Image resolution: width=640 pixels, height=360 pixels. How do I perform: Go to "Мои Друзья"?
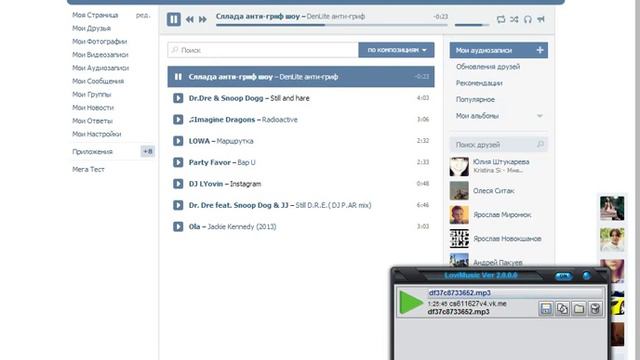91,28
